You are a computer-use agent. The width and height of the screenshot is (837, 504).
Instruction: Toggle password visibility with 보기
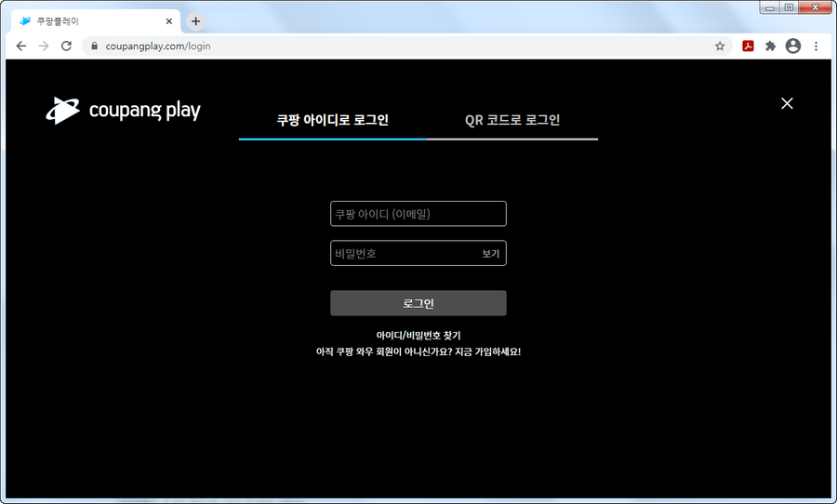[490, 254]
